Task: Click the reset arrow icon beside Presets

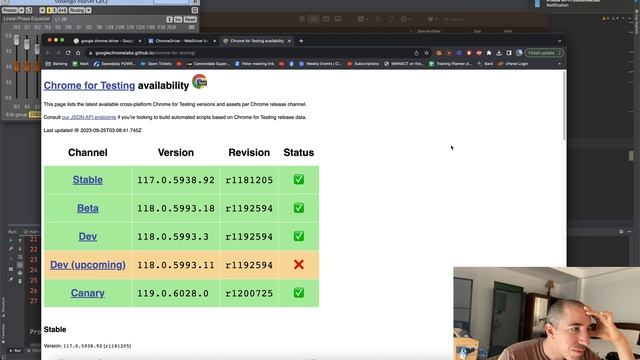Action: [29, 10]
